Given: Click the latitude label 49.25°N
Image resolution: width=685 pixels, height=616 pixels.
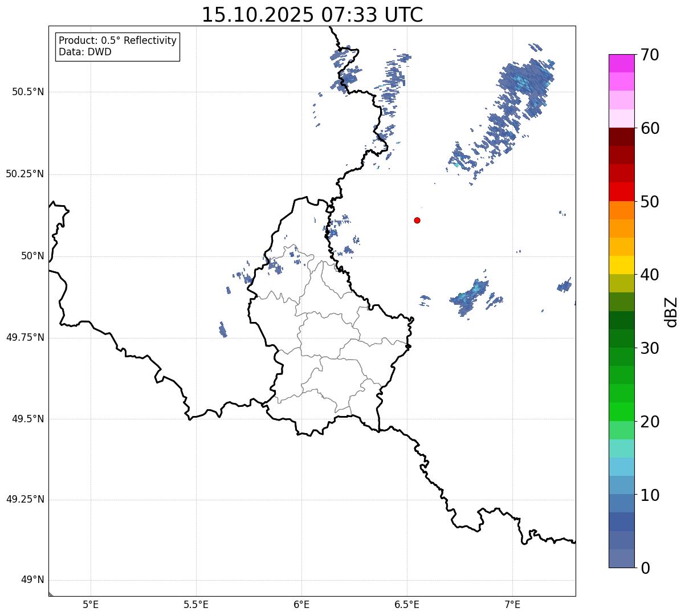Looking at the screenshot, I should coord(25,500).
